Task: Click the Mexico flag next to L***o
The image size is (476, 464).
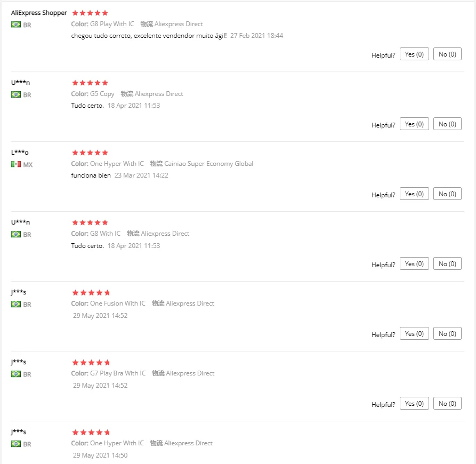Action: 16,164
